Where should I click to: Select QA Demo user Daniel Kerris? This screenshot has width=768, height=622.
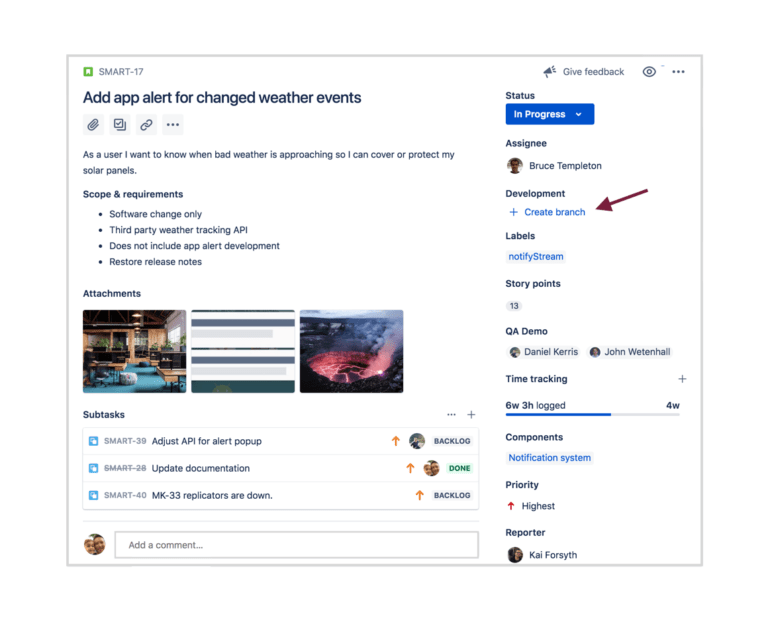point(543,352)
